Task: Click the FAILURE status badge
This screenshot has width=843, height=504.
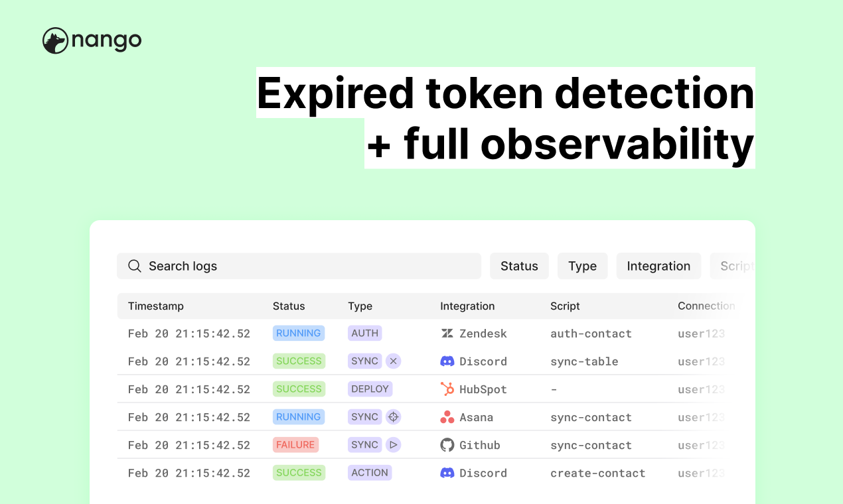Action: (x=295, y=445)
